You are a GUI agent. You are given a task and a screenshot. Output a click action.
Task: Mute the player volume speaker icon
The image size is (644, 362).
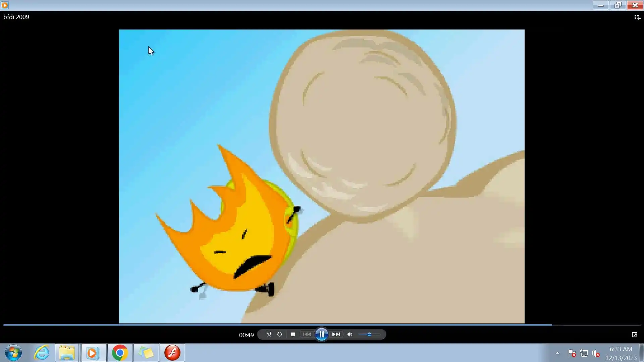350,335
